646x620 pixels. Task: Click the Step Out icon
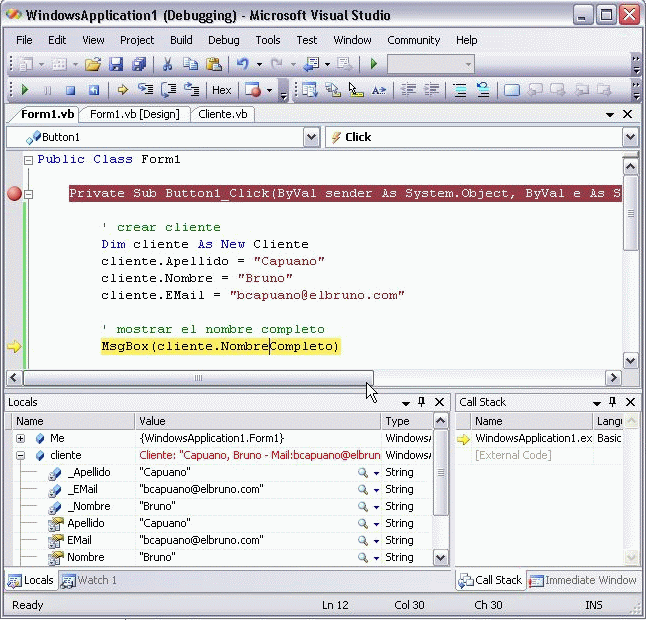[192, 89]
